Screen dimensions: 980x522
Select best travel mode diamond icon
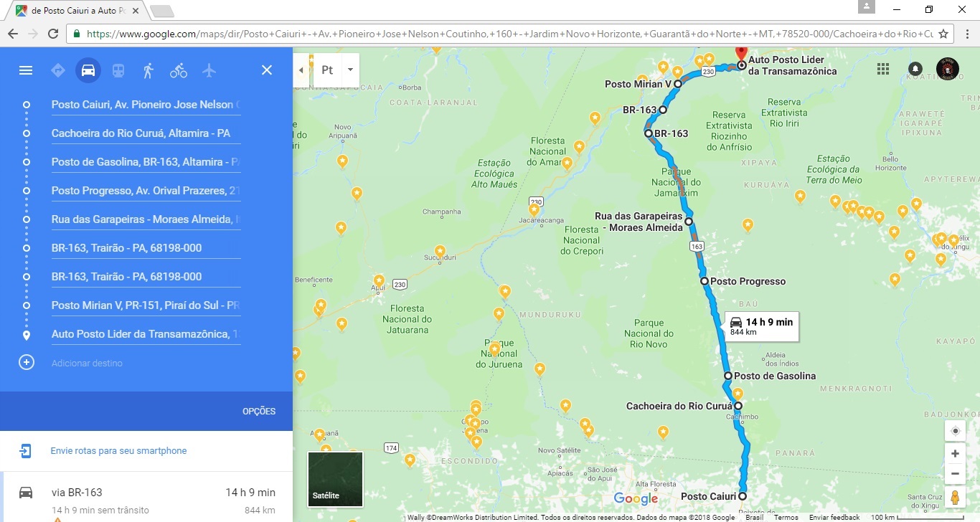point(58,70)
